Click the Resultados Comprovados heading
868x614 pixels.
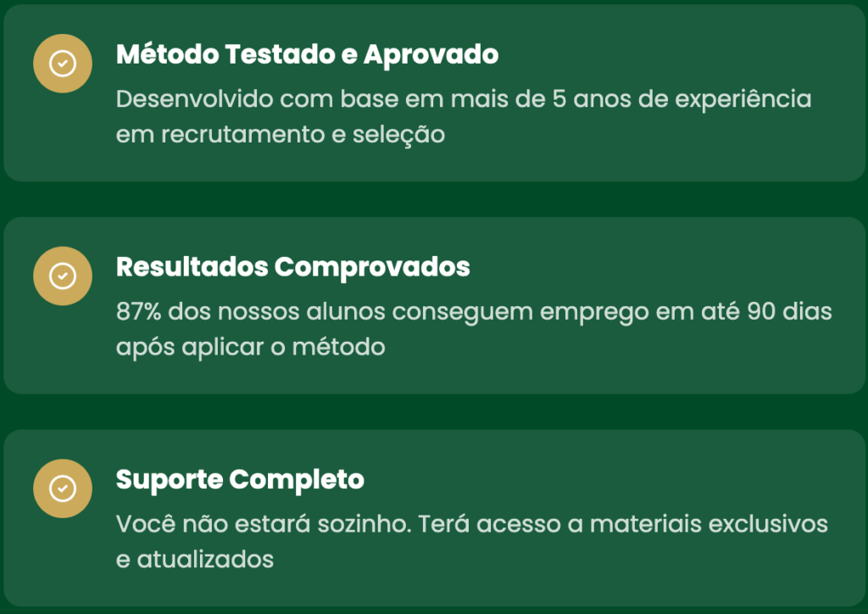292,267
